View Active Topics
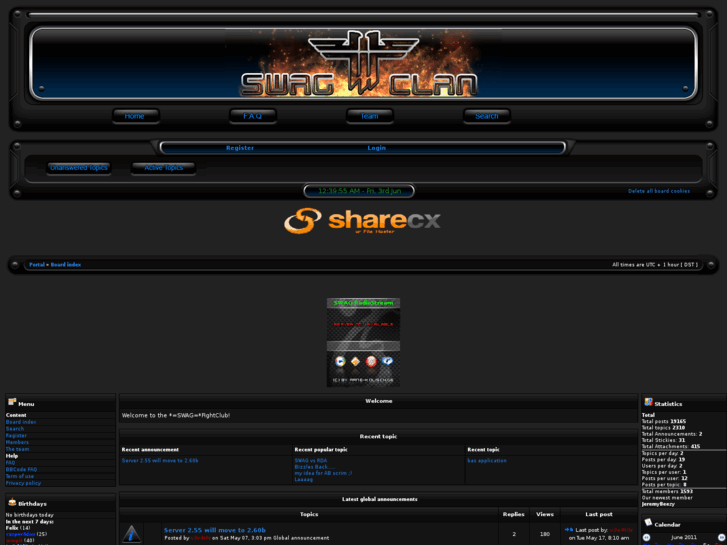Screen dimensions: 727x545 [x=163, y=168]
